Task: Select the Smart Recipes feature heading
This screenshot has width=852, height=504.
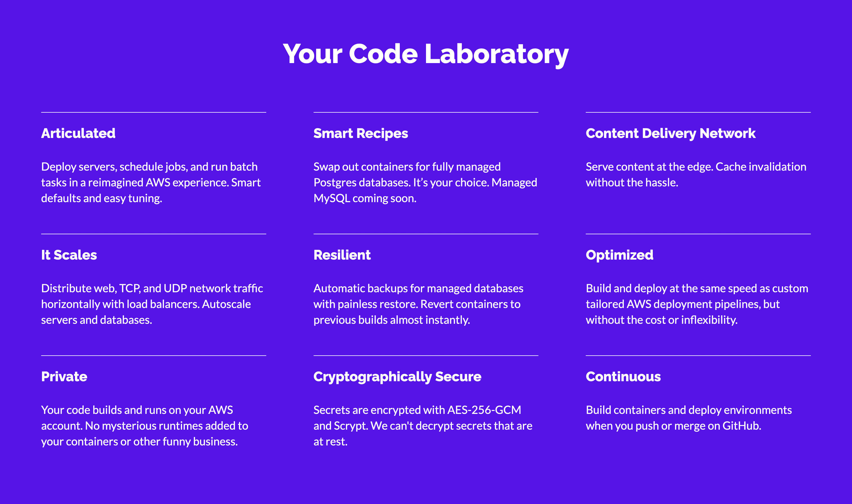Action: (x=361, y=133)
